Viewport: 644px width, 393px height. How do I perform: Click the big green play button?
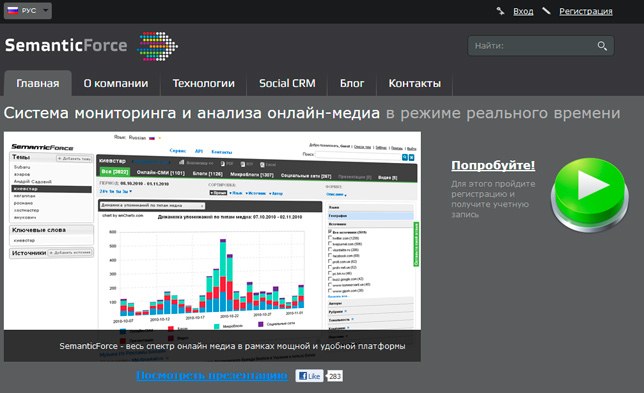(590, 194)
